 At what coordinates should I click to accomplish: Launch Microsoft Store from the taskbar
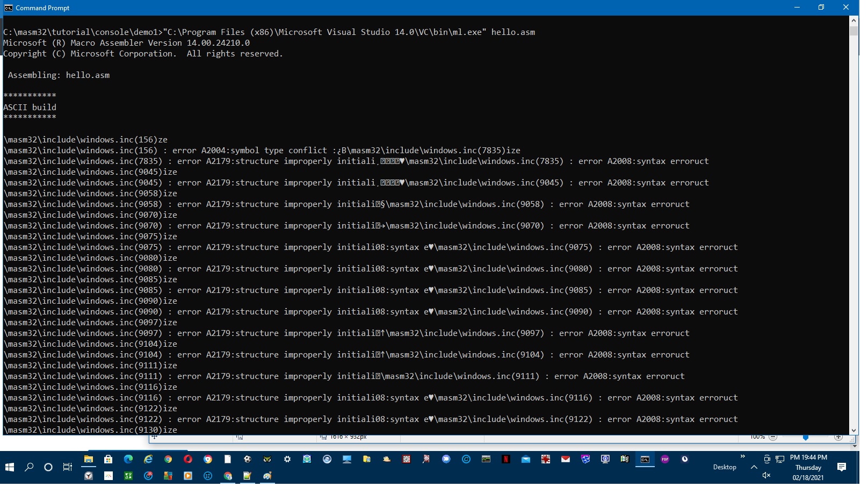pyautogui.click(x=108, y=459)
